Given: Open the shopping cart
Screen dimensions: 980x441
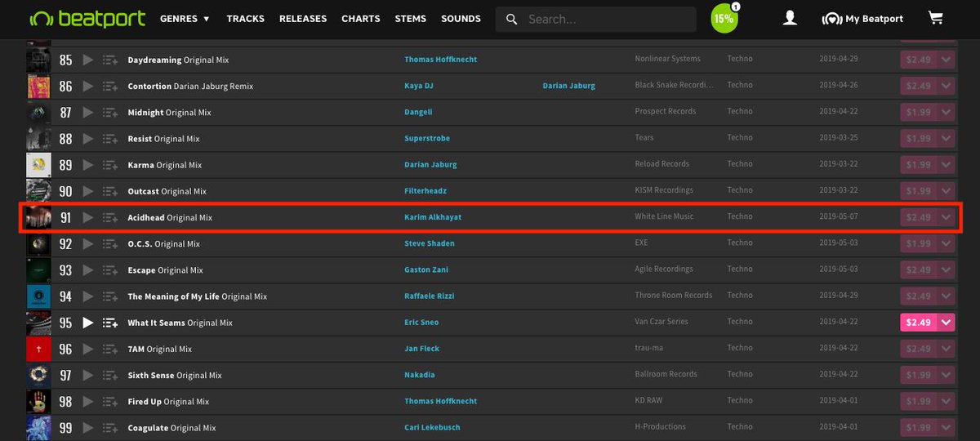Looking at the screenshot, I should (x=936, y=18).
